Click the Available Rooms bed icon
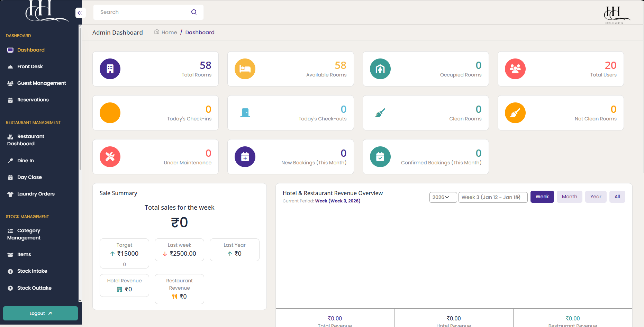Screen dimensions: 644x327 [x=245, y=69]
